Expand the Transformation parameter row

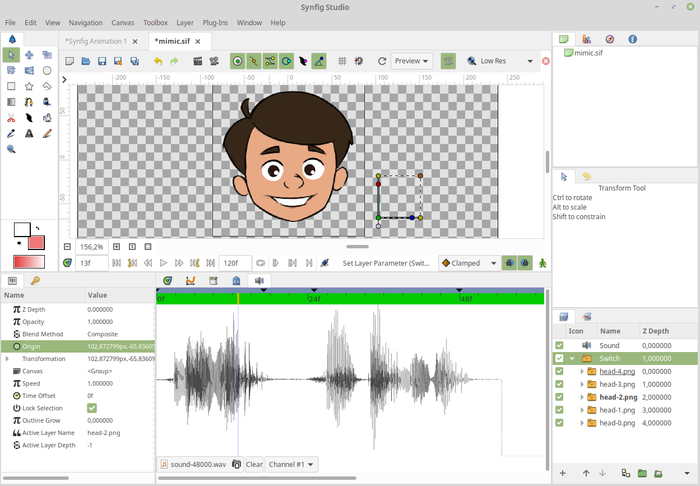[x=7, y=358]
